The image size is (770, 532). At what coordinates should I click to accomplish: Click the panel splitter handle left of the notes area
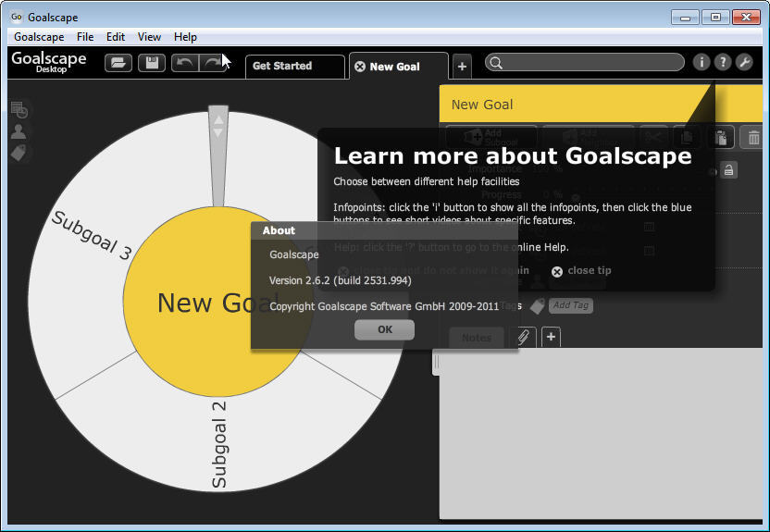[x=436, y=364]
